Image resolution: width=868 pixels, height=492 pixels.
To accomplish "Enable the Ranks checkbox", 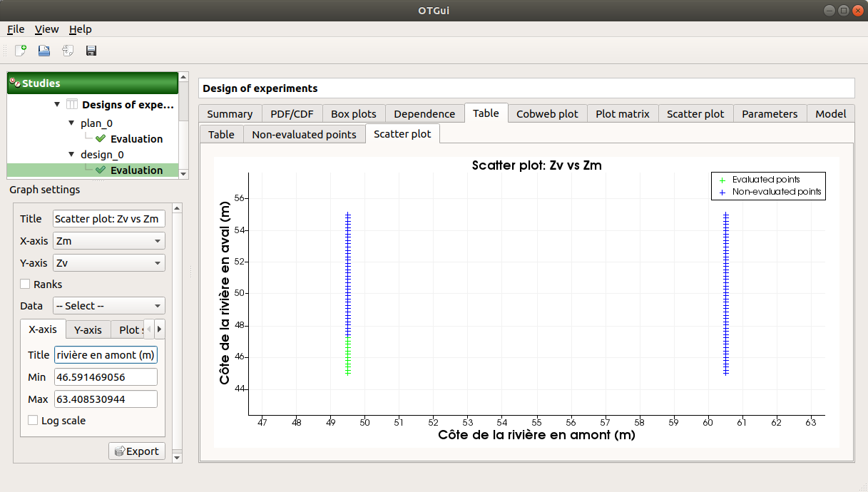I will click(x=25, y=285).
